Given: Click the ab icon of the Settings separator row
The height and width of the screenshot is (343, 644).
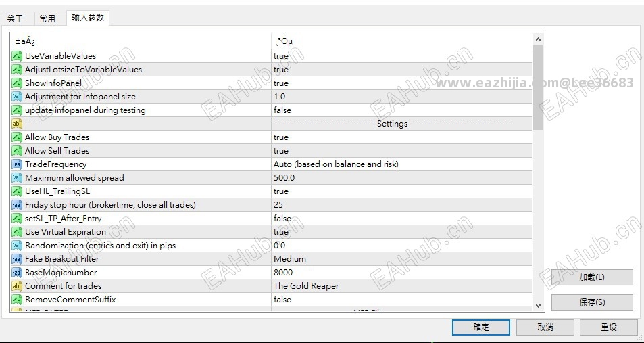Looking at the screenshot, I should click(17, 124).
